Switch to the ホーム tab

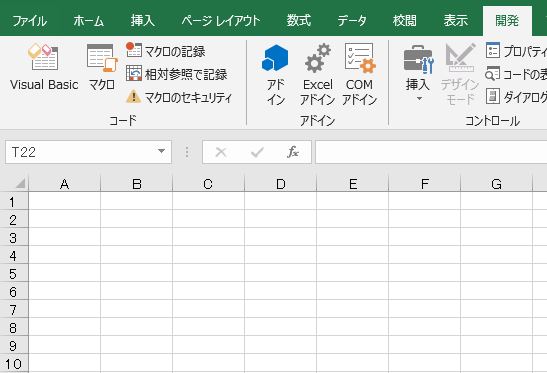tap(89, 21)
